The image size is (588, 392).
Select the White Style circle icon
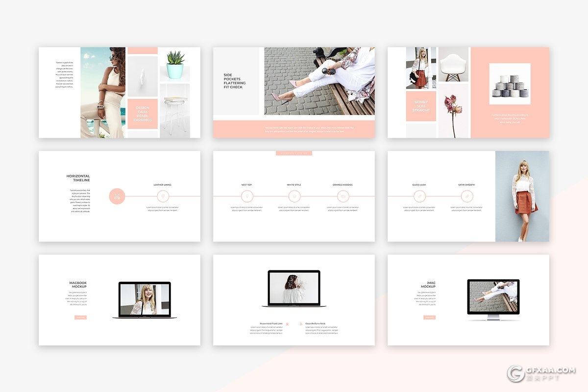(294, 196)
